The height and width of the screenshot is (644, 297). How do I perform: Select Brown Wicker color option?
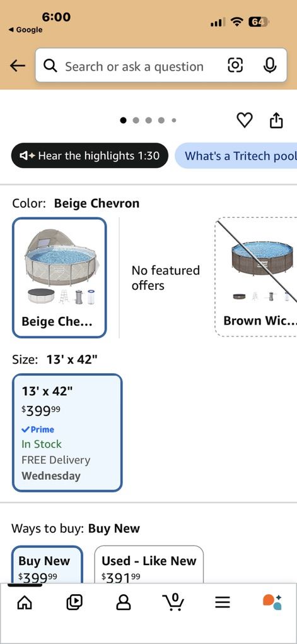click(256, 277)
